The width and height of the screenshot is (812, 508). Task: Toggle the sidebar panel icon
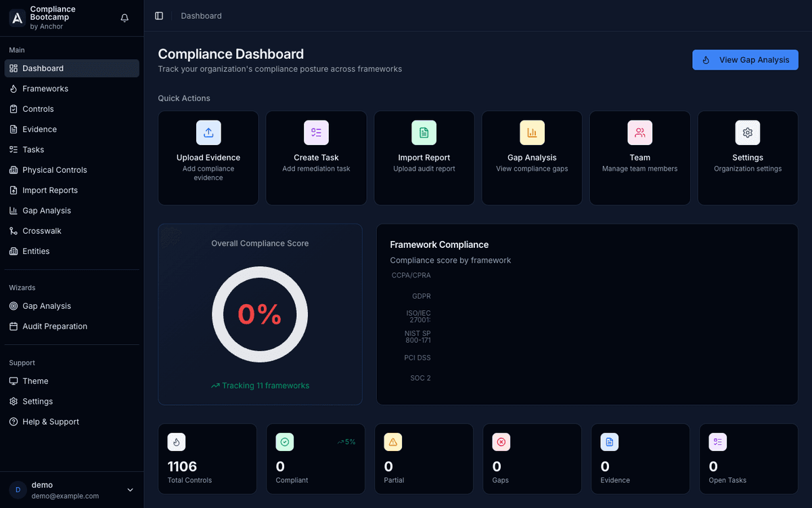159,16
